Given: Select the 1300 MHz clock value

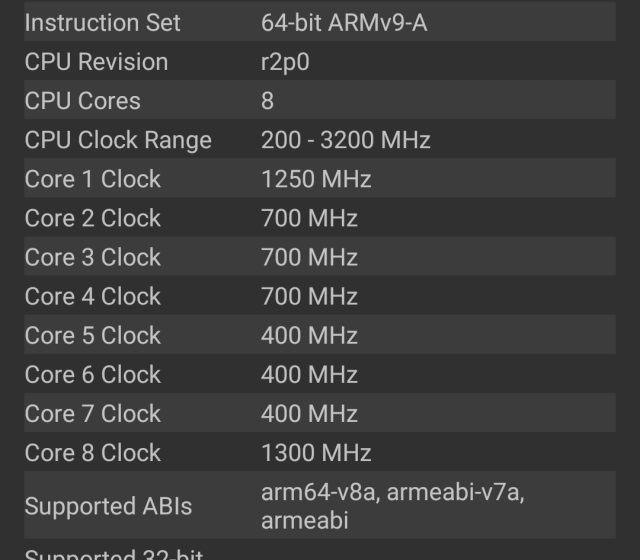Looking at the screenshot, I should point(315,452).
